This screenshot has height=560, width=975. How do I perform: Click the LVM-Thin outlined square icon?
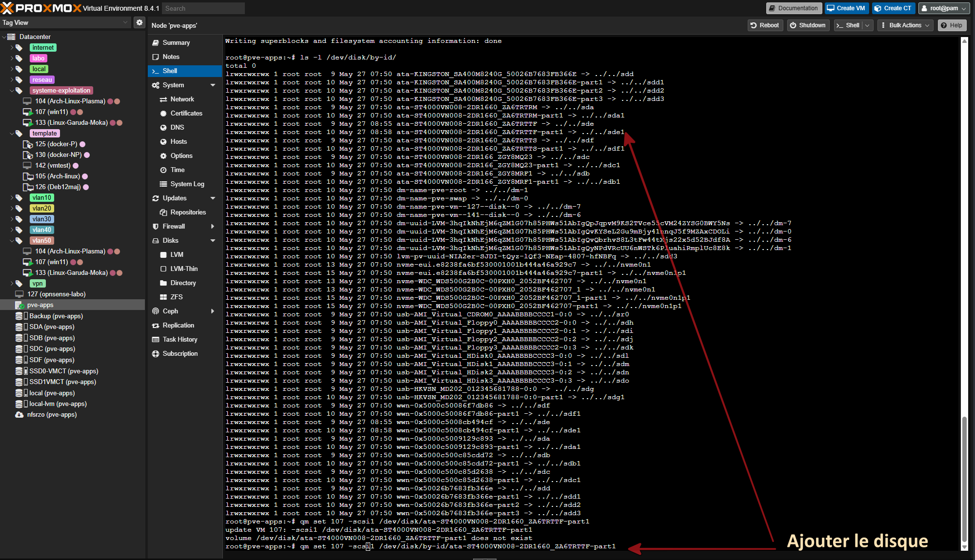coord(163,269)
